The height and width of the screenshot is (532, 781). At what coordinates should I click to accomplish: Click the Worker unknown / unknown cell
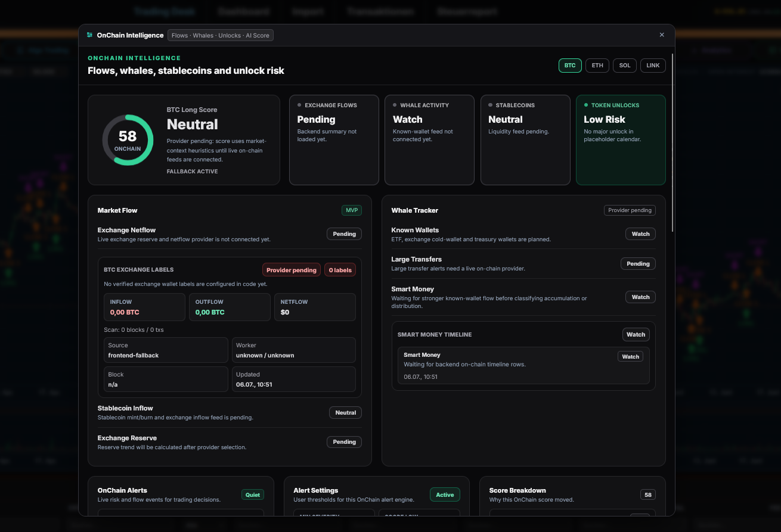[x=294, y=350]
